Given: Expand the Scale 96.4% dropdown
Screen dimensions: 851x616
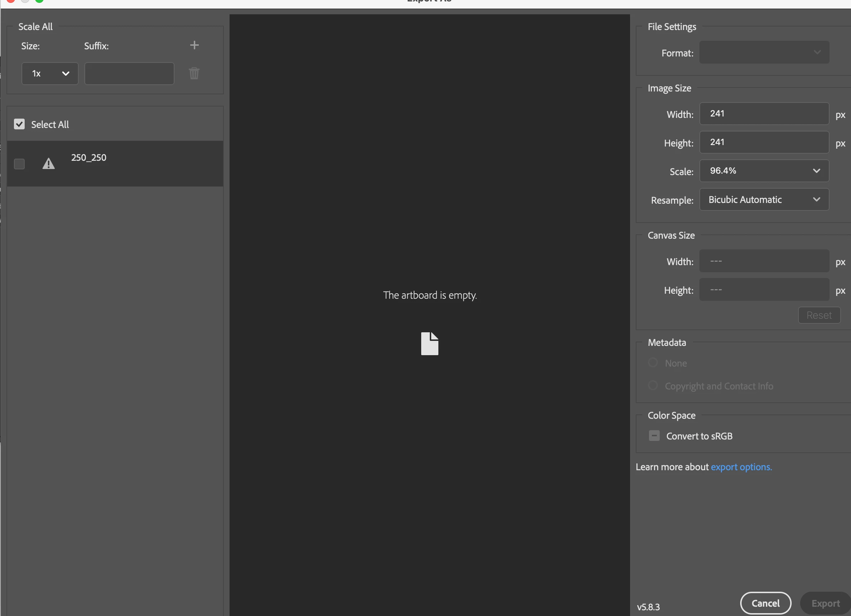Looking at the screenshot, I should 764,171.
